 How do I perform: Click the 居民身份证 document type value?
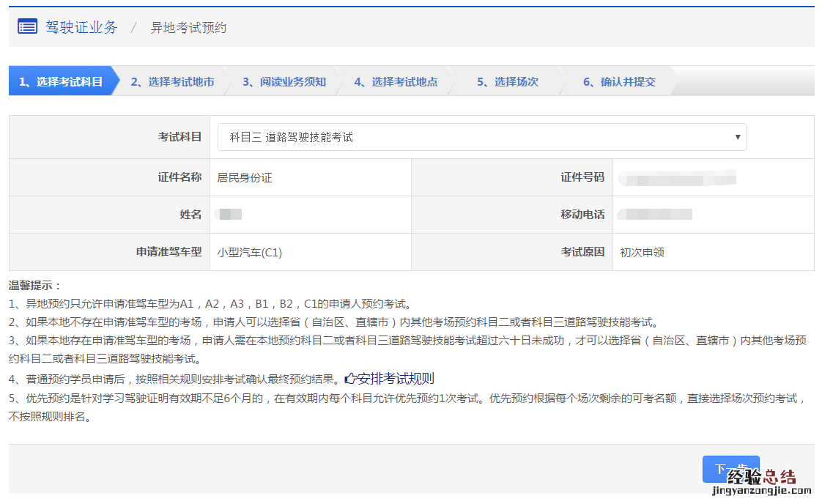pyautogui.click(x=245, y=177)
